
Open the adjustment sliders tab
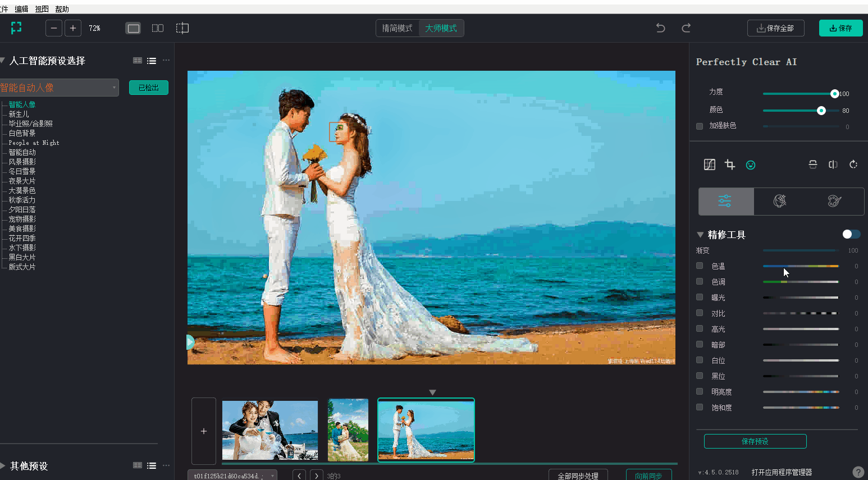click(725, 201)
